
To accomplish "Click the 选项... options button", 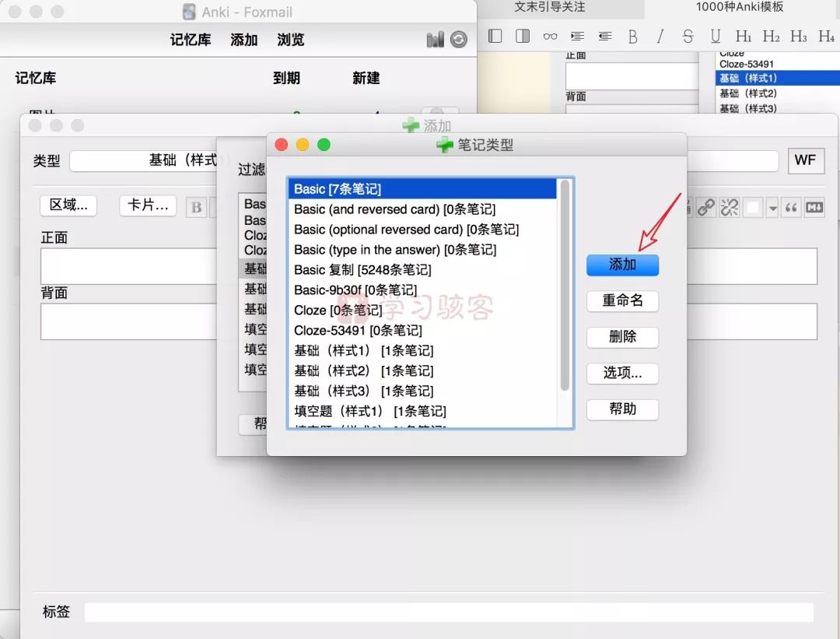I will click(622, 373).
